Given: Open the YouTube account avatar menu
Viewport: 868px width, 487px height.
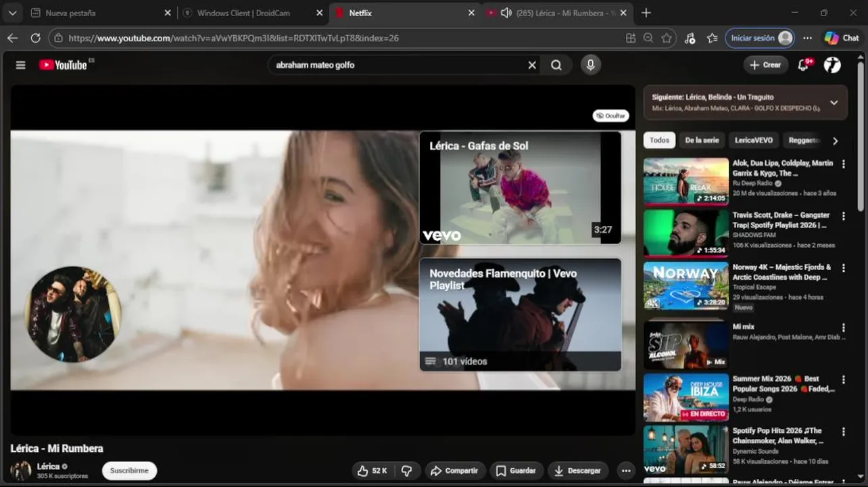Looking at the screenshot, I should click(x=832, y=65).
